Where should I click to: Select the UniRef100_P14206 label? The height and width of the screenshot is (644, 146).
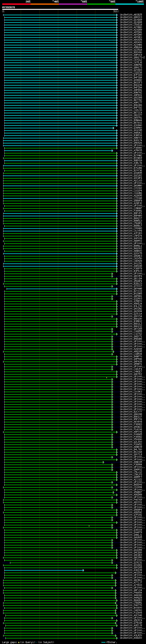point(131,429)
